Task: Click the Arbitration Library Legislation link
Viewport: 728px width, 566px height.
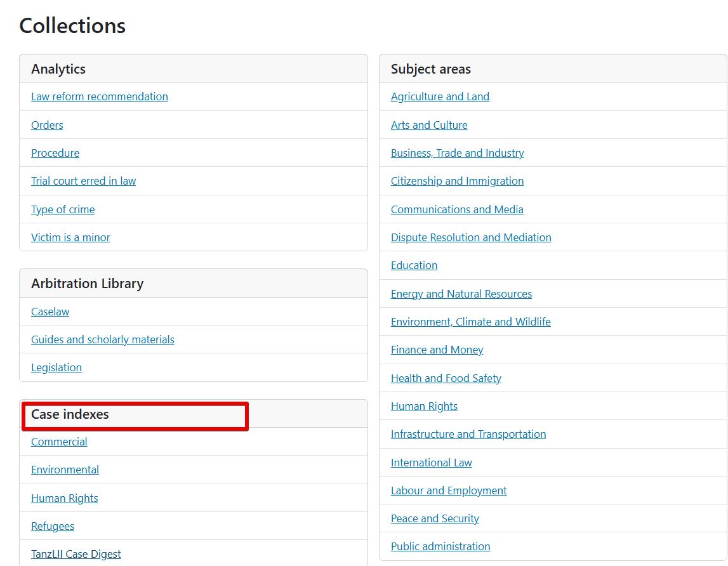Action: point(56,367)
